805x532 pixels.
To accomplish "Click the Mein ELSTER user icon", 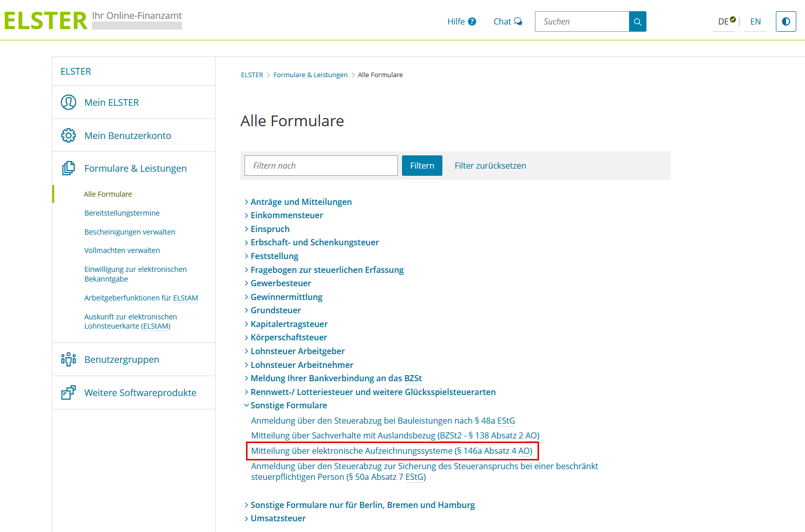I will [x=69, y=102].
